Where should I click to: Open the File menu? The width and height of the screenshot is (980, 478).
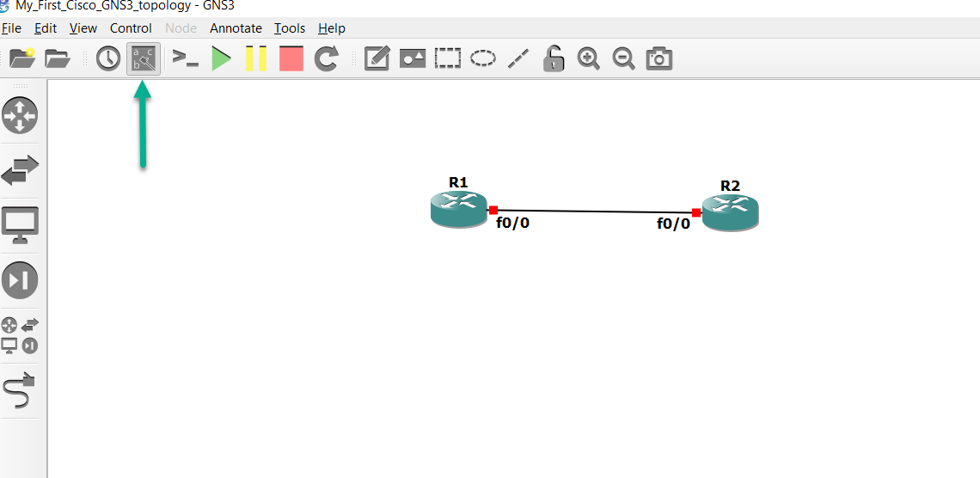click(11, 28)
